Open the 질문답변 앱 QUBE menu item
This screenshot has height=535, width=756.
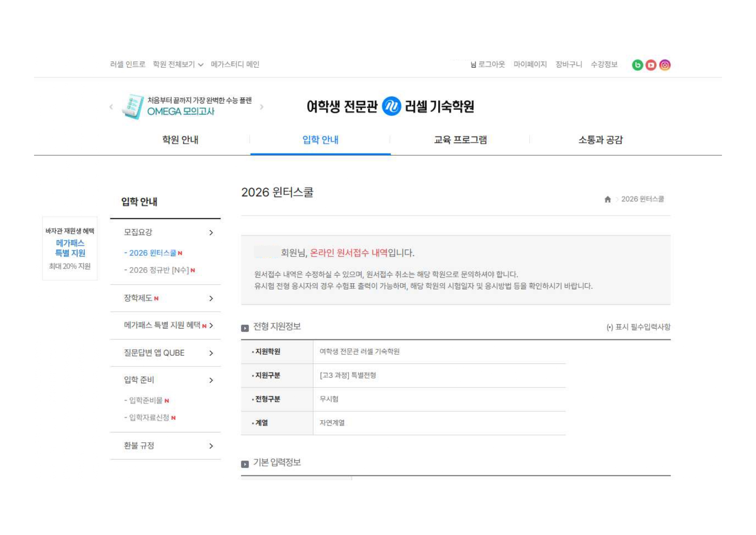click(154, 353)
